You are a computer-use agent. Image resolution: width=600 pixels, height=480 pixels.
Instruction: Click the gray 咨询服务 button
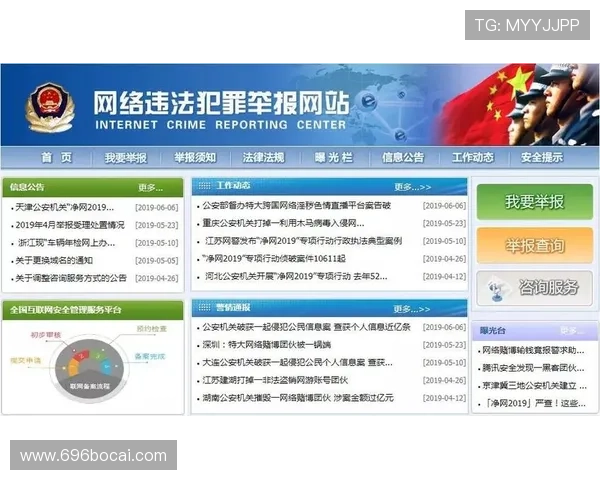pos(535,288)
